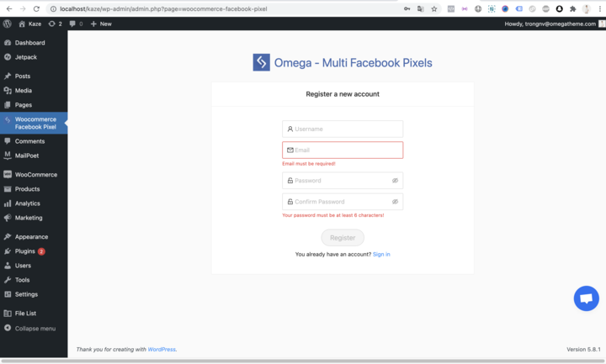Click the Omega plugin logo icon
This screenshot has width=606, height=364.
[x=261, y=62]
